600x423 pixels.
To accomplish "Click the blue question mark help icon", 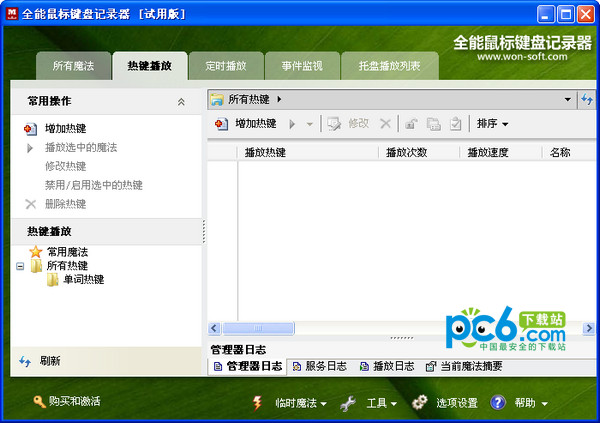I will click(498, 403).
